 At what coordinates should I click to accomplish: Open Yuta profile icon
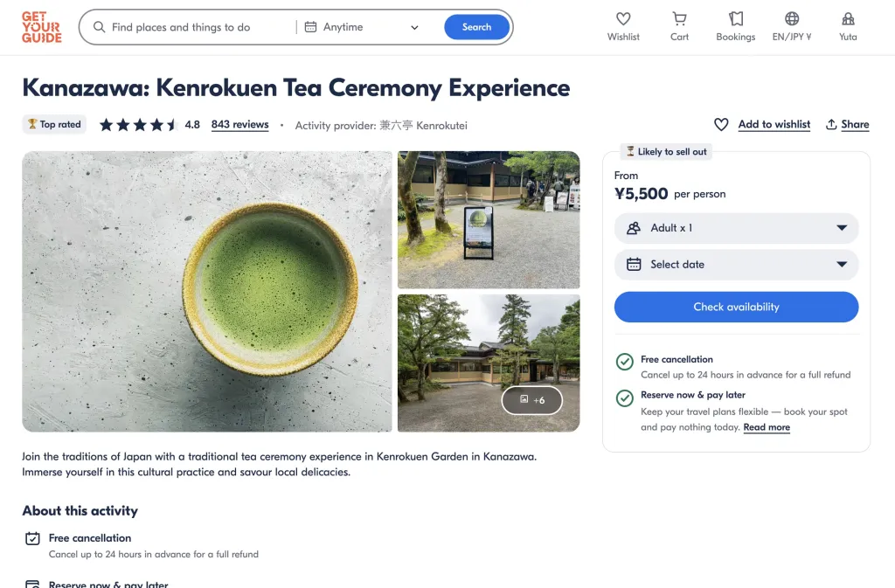point(848,19)
